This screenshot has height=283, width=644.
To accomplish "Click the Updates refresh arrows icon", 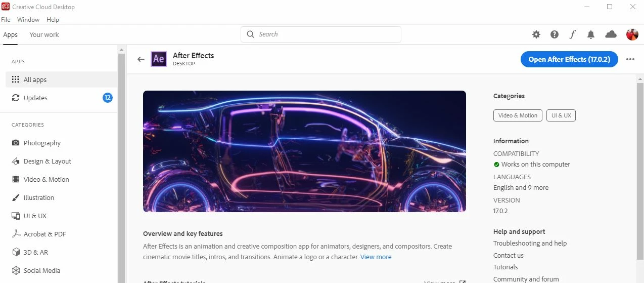I will point(16,98).
